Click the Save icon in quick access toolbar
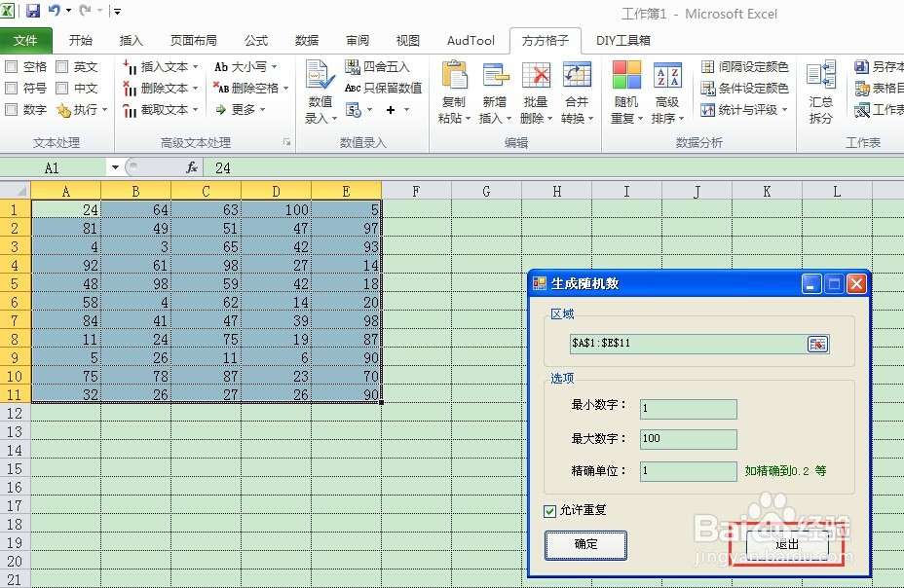This screenshot has height=588, width=904. click(33, 10)
